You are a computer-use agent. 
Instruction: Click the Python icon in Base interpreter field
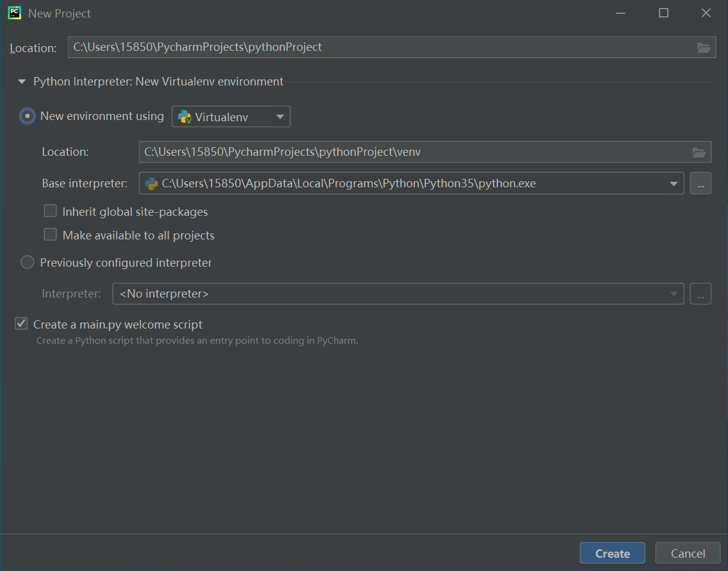point(152,184)
